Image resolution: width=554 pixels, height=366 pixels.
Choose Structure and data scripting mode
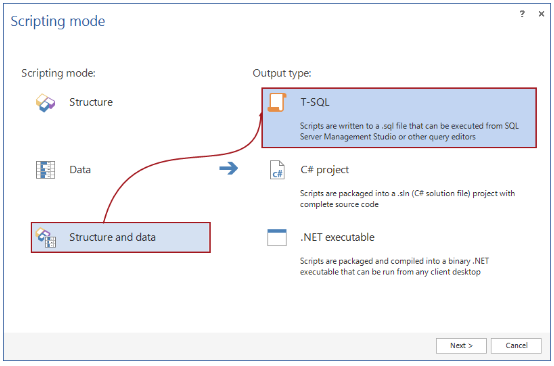[121, 237]
